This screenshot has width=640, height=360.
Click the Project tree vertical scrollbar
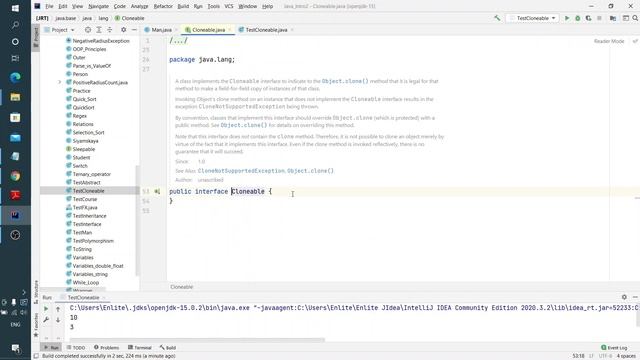[x=138, y=220]
